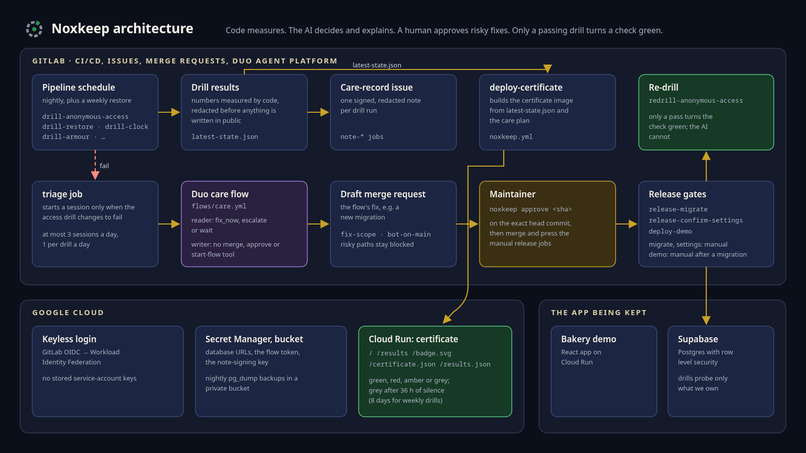Click the triage job card title

pos(62,194)
